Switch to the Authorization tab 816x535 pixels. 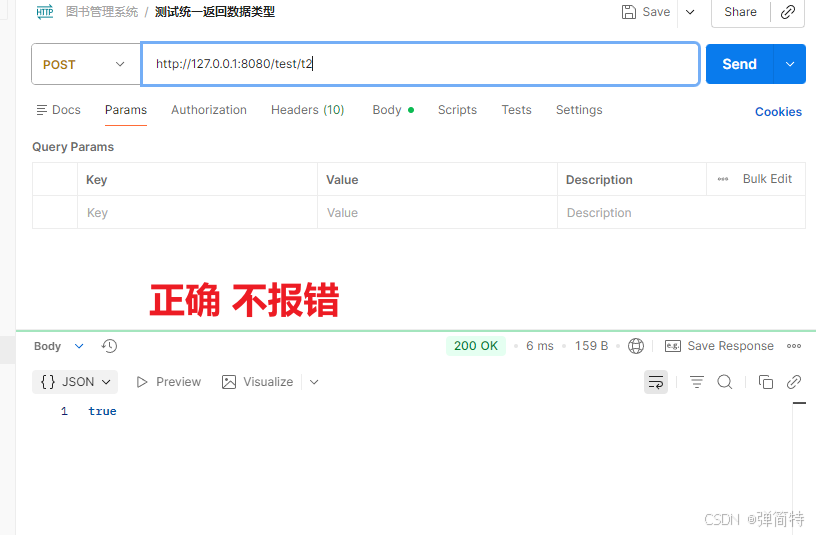pos(209,110)
